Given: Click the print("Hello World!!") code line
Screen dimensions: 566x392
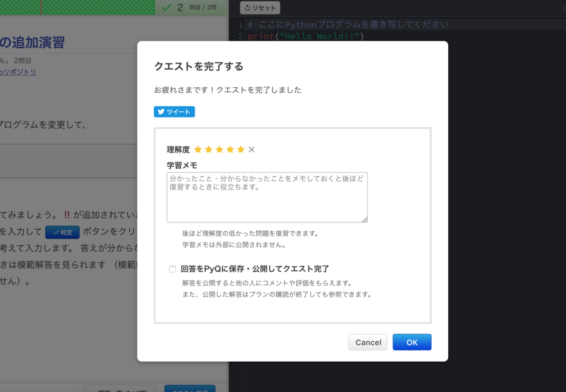Looking at the screenshot, I should (306, 36).
